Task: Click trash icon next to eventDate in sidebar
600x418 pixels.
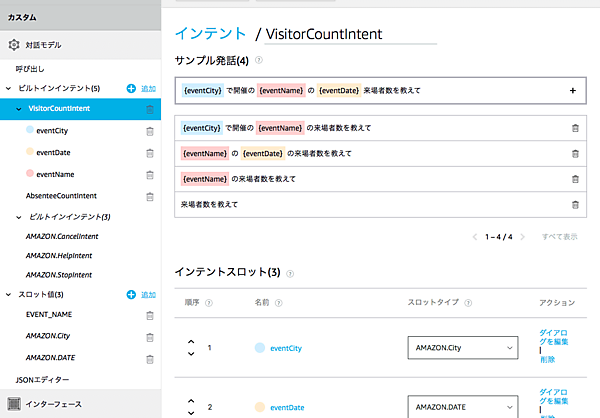Action: (149, 153)
